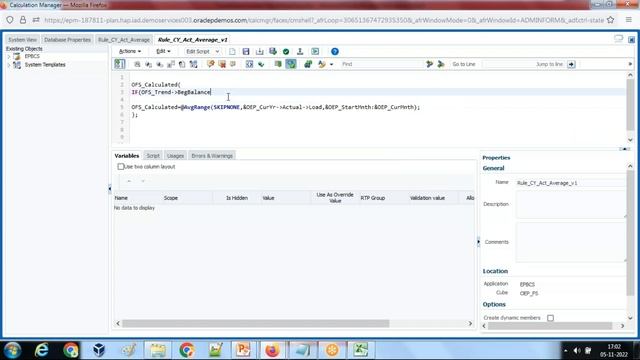640x360 pixels.
Task: Click the find next icon
Action: click(x=441, y=64)
